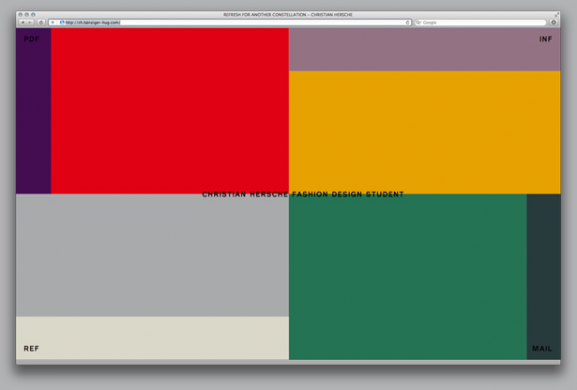The image size is (577, 390).
Task: Open the settings gear at toolbar right
Action: (x=553, y=22)
